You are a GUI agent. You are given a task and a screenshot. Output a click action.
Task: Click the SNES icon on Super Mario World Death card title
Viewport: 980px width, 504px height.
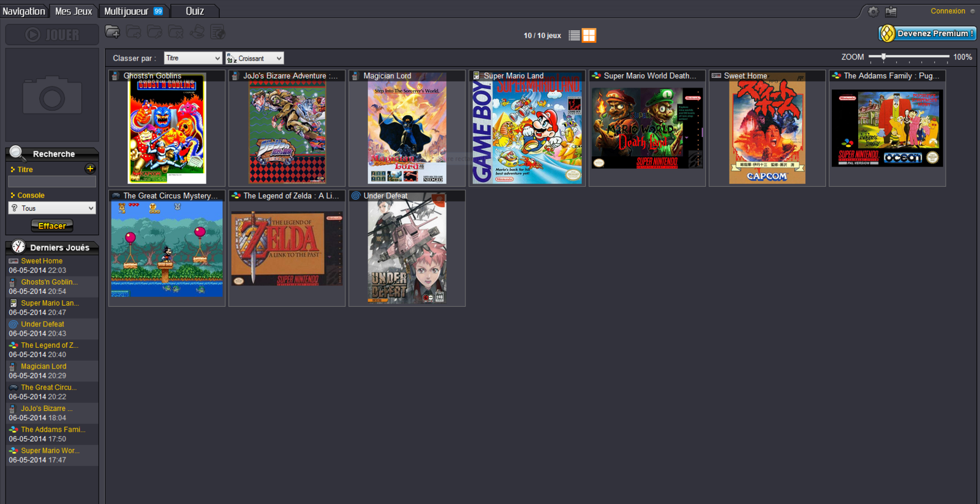pyautogui.click(x=596, y=76)
